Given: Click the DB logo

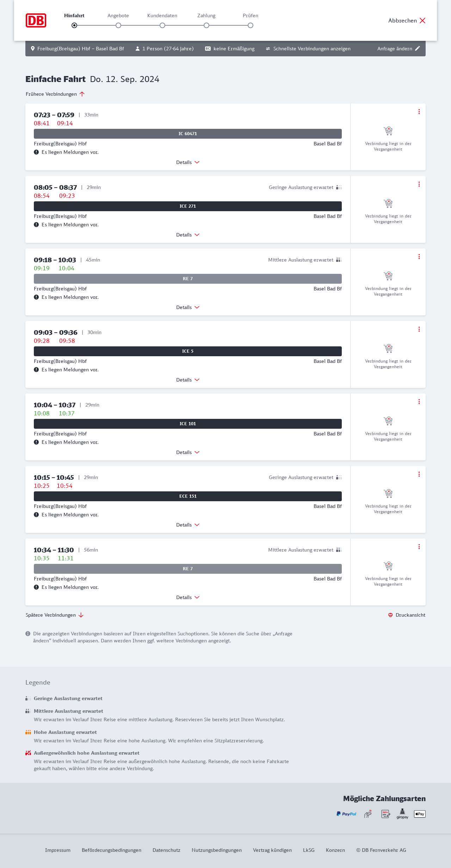Looking at the screenshot, I should pyautogui.click(x=36, y=20).
